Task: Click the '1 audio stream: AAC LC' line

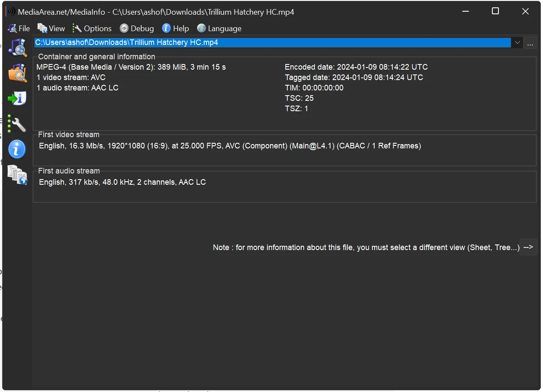Action: [77, 88]
